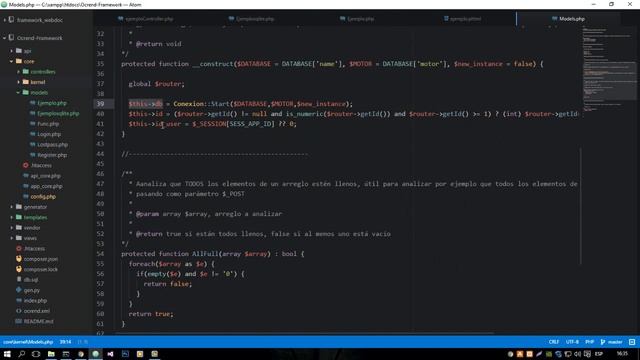Click the 39:14 cursor position indicator

[x=65, y=342]
